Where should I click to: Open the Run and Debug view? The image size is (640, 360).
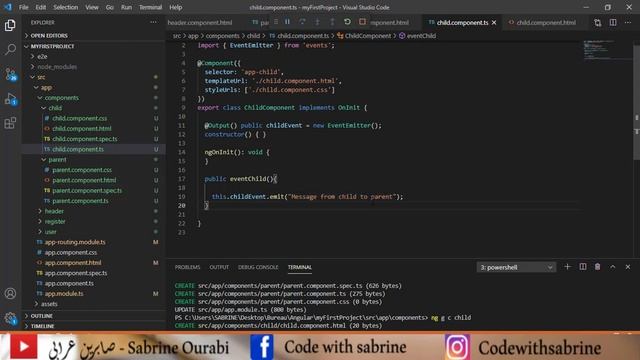(x=10, y=99)
